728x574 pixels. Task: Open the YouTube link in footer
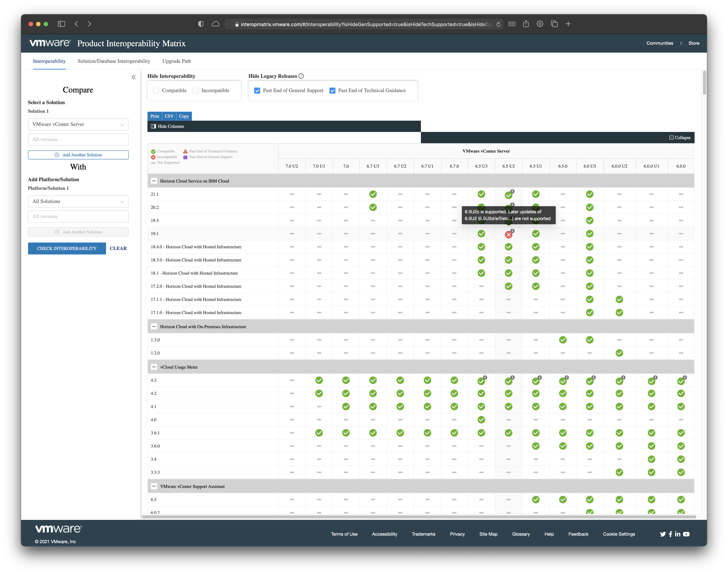[x=686, y=534]
